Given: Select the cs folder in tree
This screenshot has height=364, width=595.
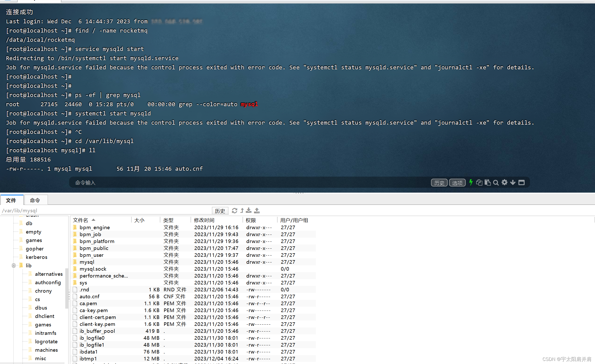Looking at the screenshot, I should click(x=37, y=299).
